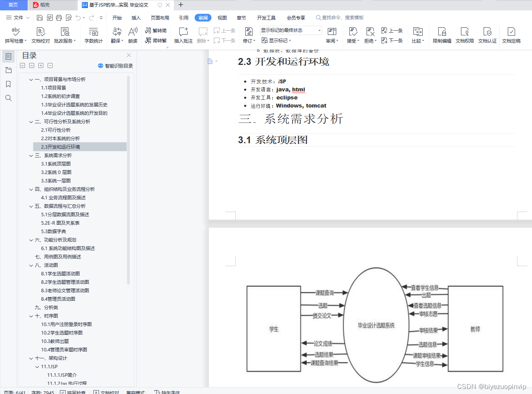Switch to the 插入 ribbon tab
The height and width of the screenshot is (394, 532).
(x=136, y=18)
